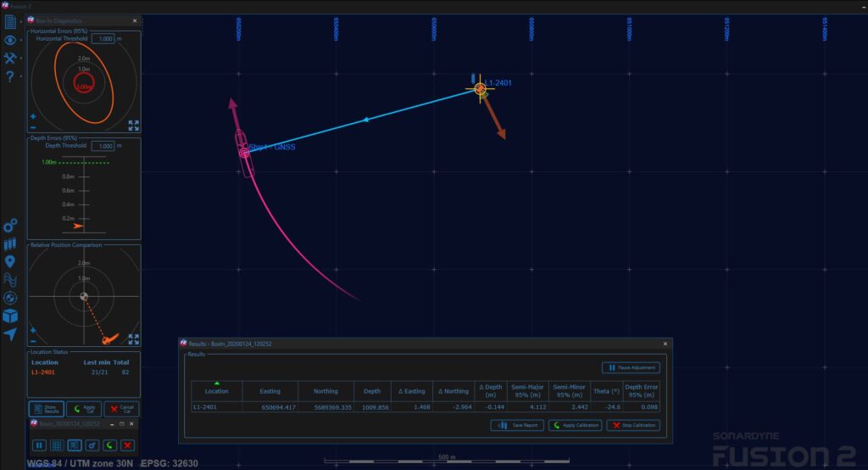
Task: Click the Δ Easting column header
Action: 412,391
